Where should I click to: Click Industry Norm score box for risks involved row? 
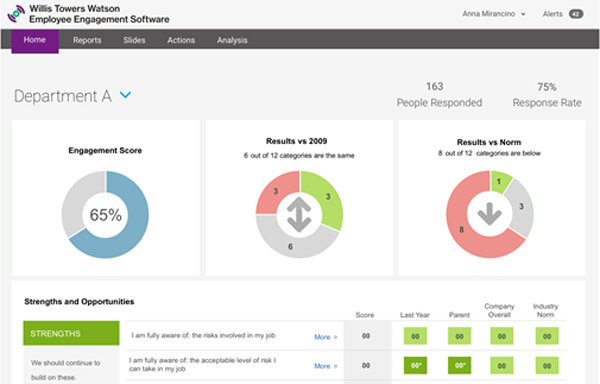point(547,336)
